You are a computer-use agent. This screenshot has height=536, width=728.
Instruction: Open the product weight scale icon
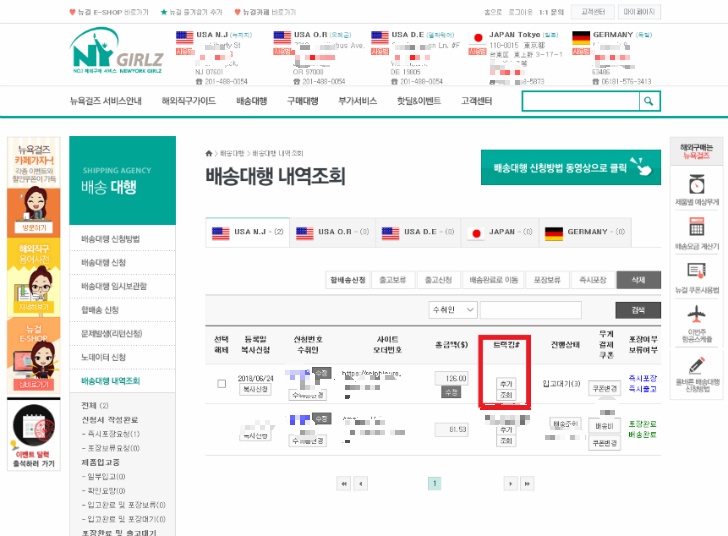point(696,184)
